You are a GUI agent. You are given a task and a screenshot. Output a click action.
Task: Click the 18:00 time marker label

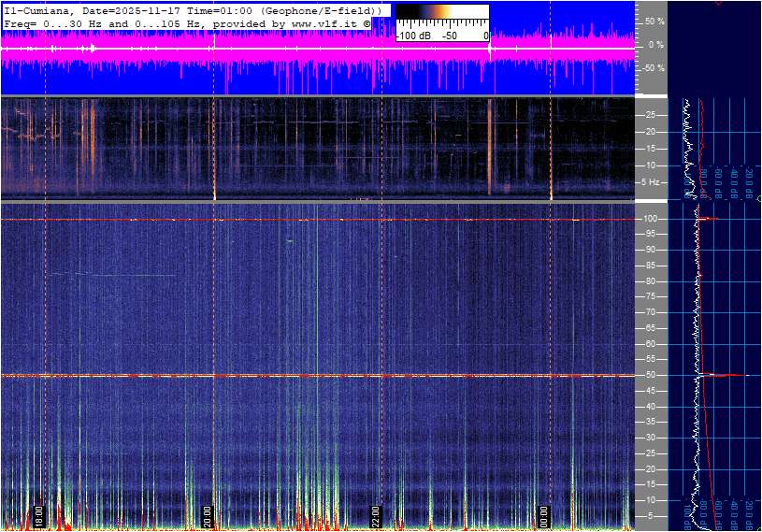[x=39, y=517]
